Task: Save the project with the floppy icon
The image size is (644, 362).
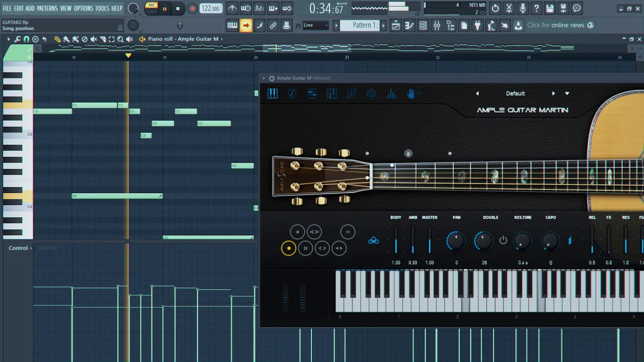Action: [550, 8]
